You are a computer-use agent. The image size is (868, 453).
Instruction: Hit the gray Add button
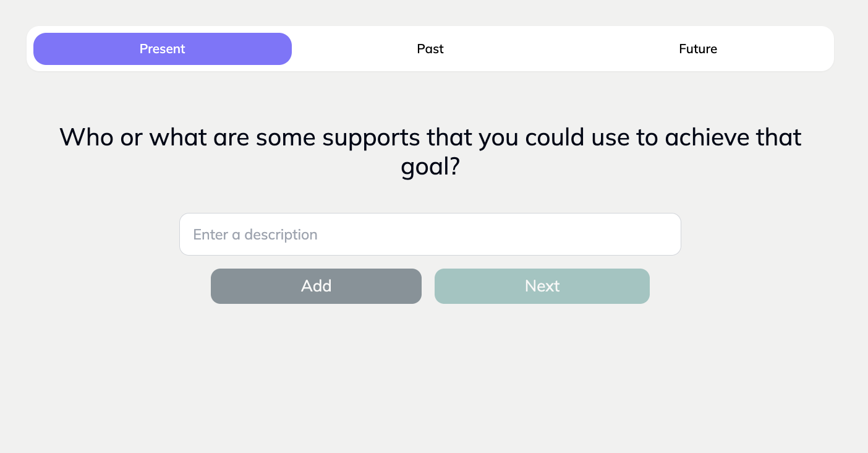(316, 286)
